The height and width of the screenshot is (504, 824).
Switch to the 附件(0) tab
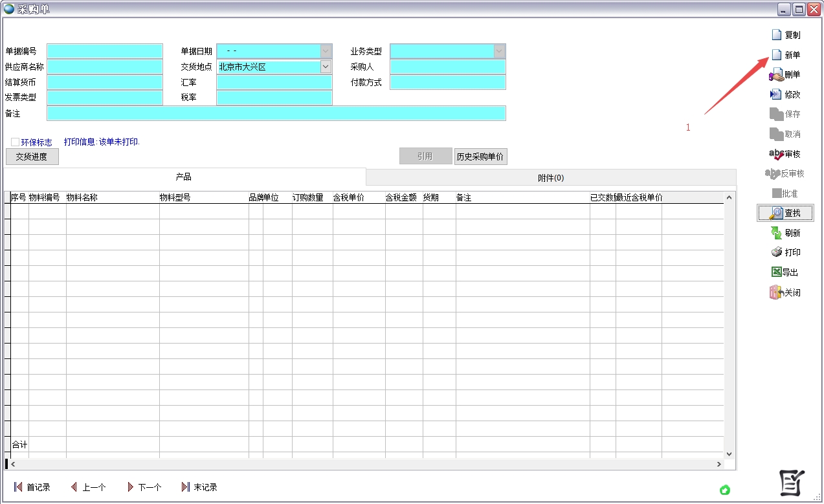point(551,178)
